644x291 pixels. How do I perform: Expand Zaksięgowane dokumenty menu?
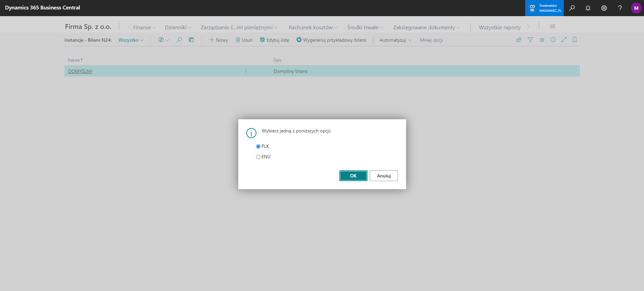pos(427,28)
